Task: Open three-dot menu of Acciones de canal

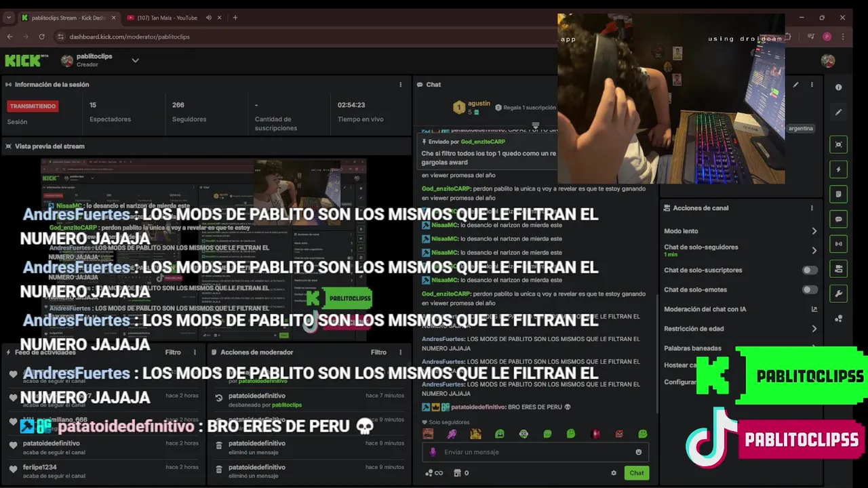Action: (x=812, y=208)
